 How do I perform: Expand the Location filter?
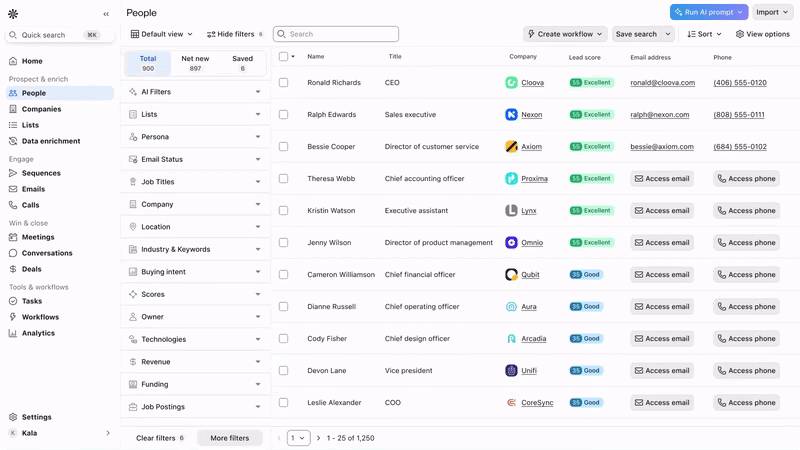point(195,227)
